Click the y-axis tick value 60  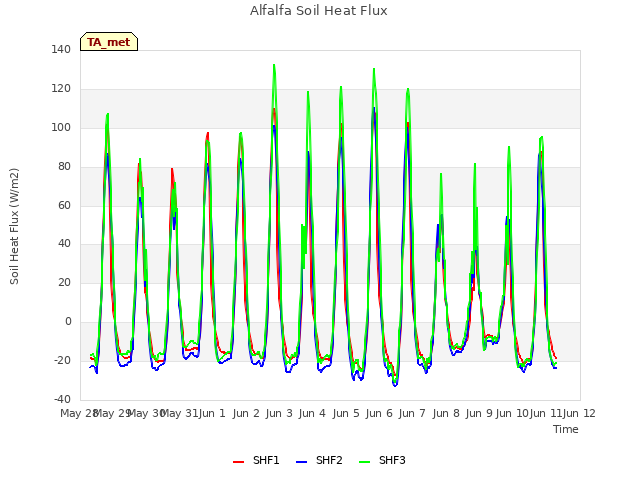pyautogui.click(x=63, y=205)
